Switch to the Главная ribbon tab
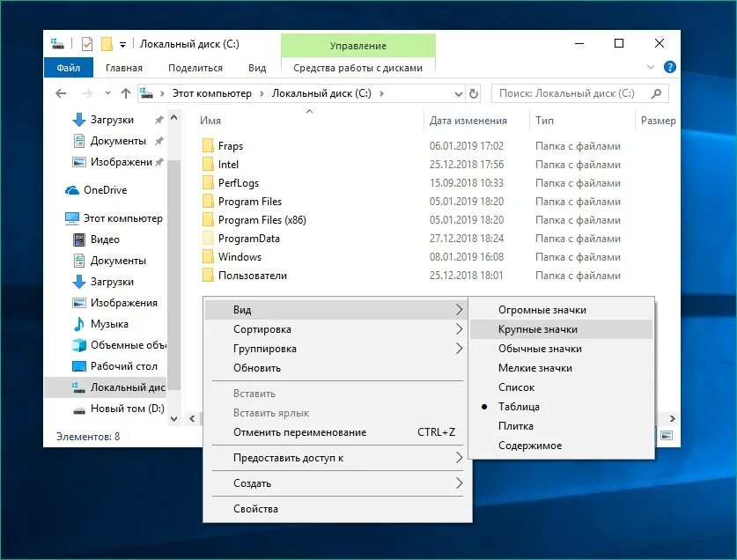 click(x=124, y=68)
